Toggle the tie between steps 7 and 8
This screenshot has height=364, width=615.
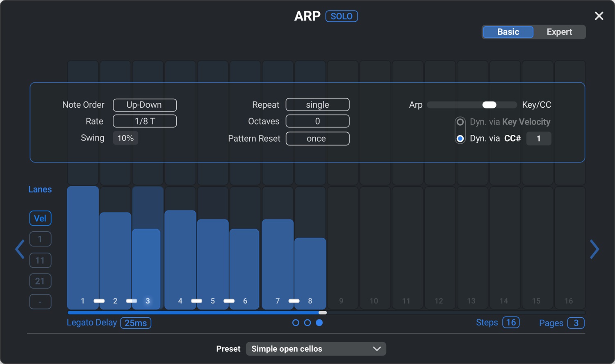pyautogui.click(x=294, y=301)
